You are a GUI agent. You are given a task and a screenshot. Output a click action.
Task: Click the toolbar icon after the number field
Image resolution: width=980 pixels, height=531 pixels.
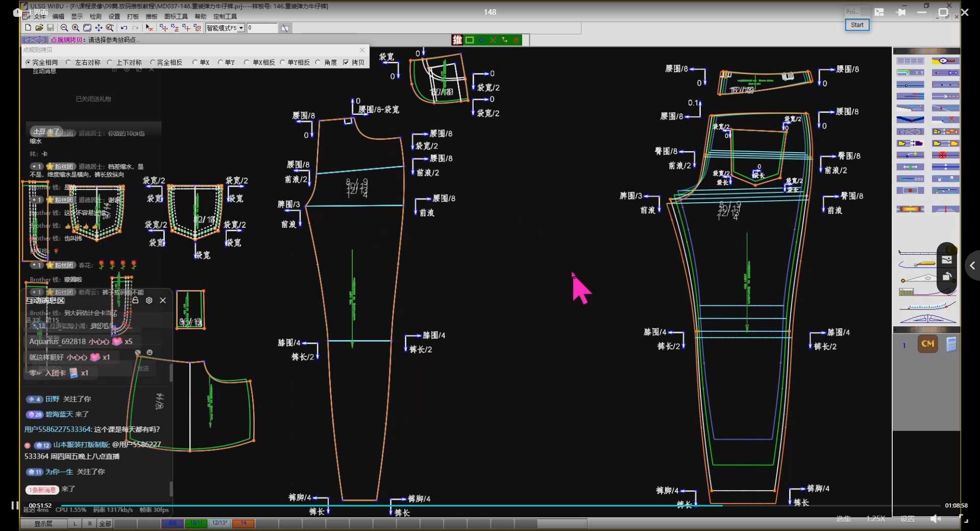click(285, 28)
